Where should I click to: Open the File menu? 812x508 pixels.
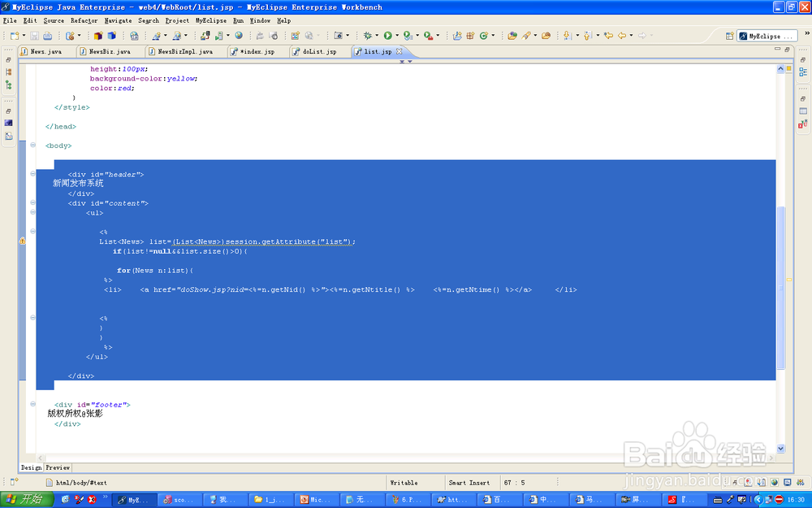click(10, 21)
